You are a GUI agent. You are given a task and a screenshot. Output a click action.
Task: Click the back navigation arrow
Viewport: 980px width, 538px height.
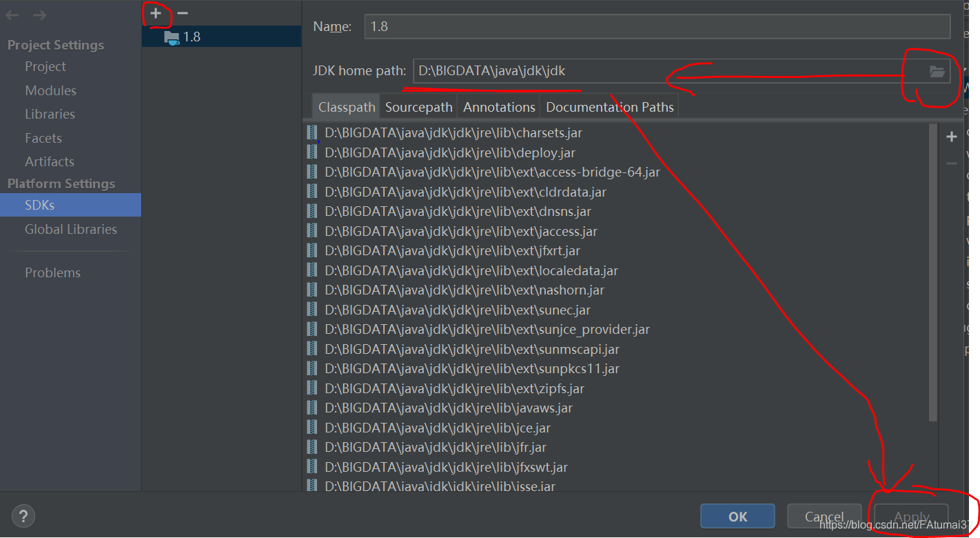click(11, 15)
